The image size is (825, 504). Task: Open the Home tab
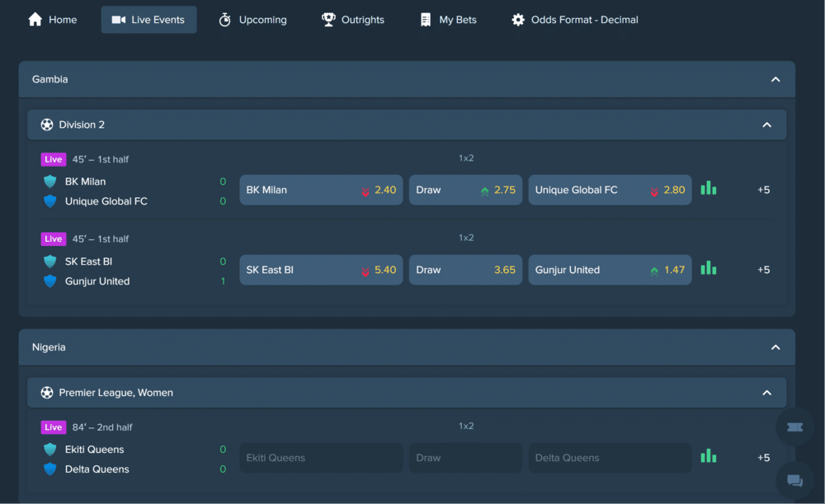[52, 20]
